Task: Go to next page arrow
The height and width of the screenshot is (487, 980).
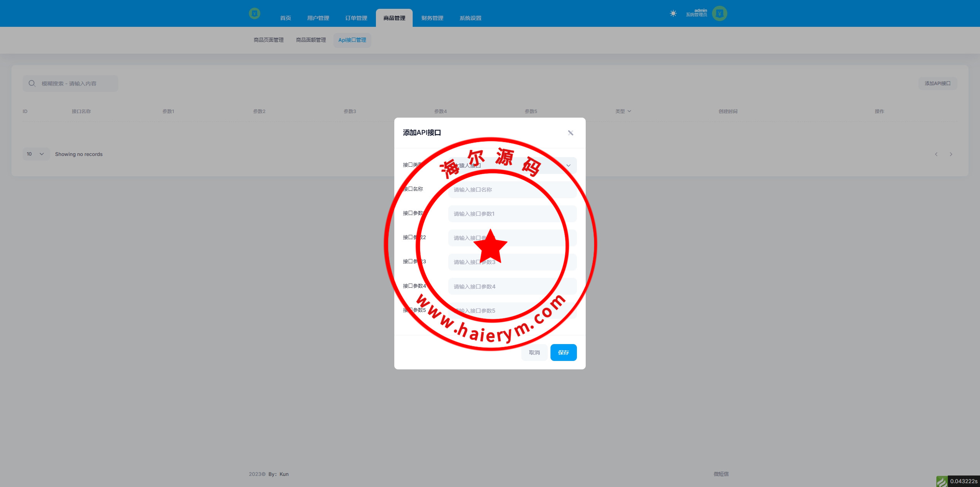Action: (x=951, y=154)
